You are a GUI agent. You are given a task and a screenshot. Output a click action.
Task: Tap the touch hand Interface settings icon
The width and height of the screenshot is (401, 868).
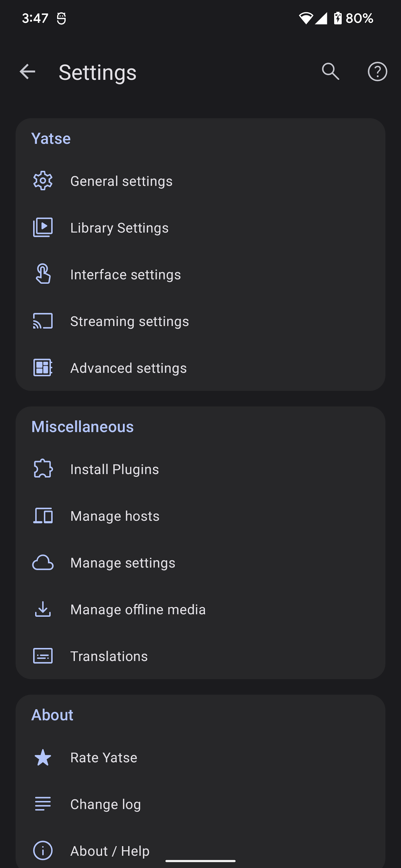(43, 274)
